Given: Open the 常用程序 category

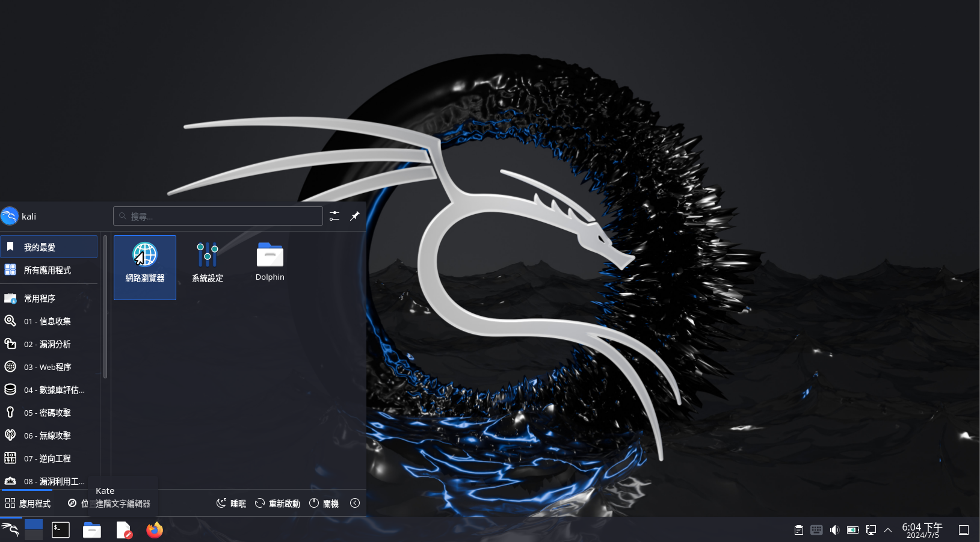Looking at the screenshot, I should 49,298.
